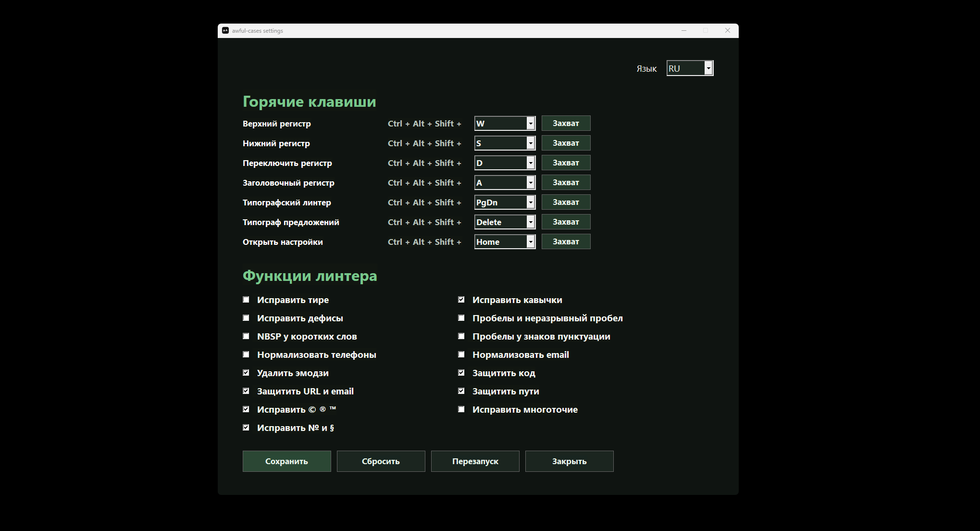
Task: Click Захват for Заголовочный регистр
Action: click(x=566, y=182)
